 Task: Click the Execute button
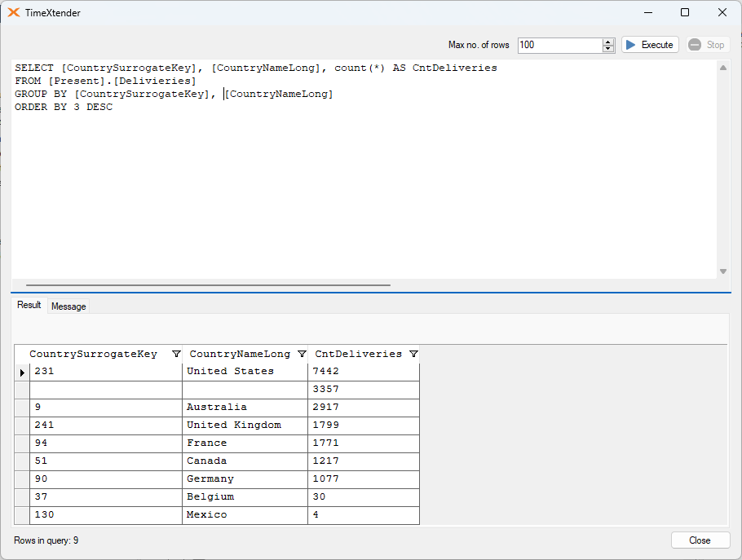click(x=650, y=45)
